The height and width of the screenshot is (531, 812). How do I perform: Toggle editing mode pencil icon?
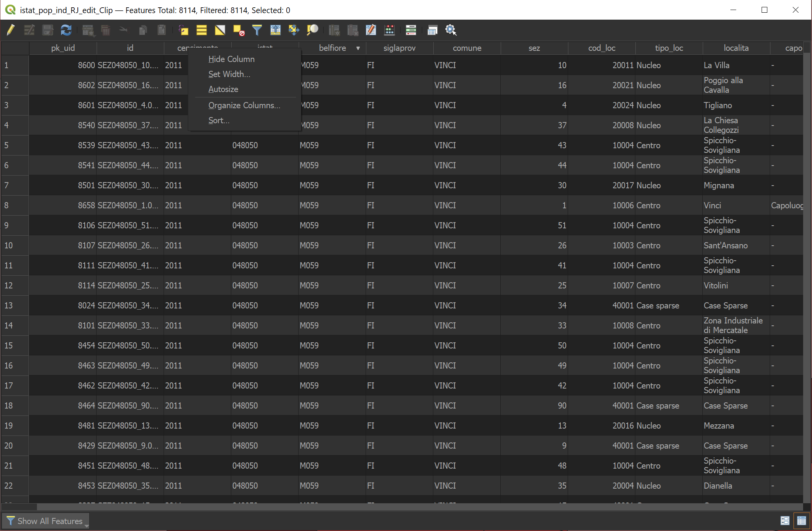[x=11, y=30]
